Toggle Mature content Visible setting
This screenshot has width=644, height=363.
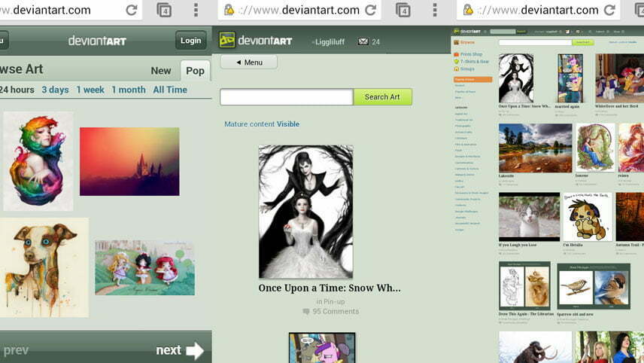tap(262, 124)
